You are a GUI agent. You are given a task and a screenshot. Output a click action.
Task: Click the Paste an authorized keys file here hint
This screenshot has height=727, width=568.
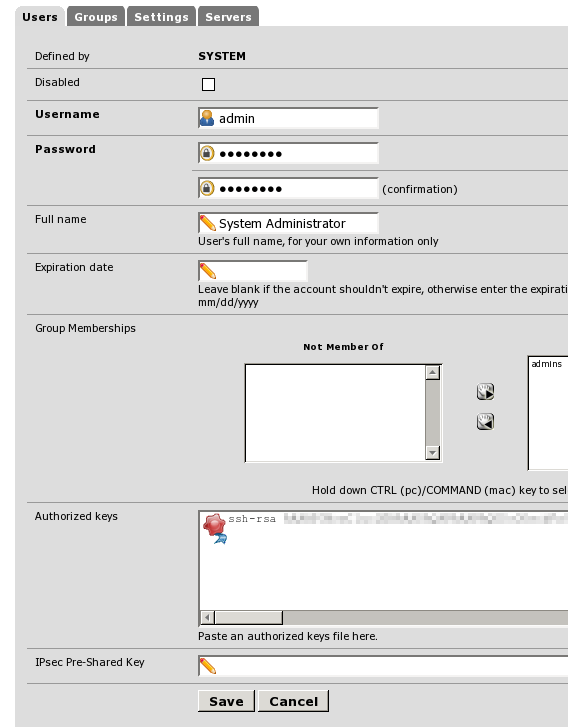click(288, 636)
